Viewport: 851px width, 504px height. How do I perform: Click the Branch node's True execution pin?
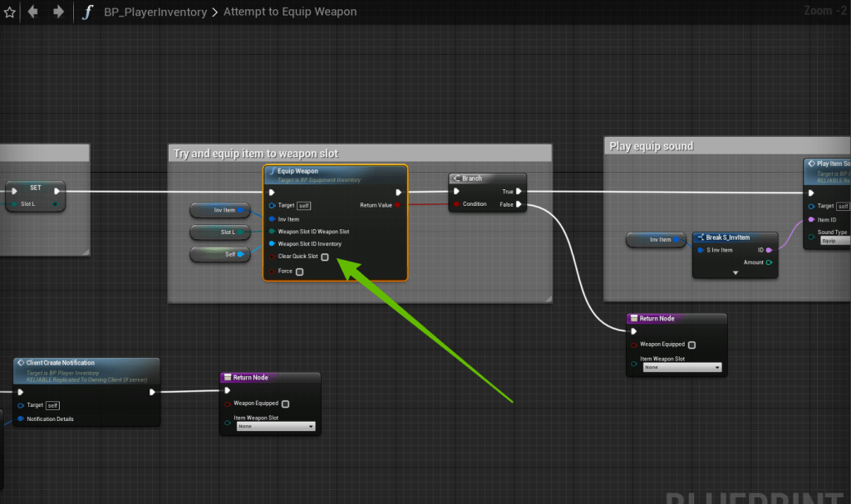click(x=519, y=191)
